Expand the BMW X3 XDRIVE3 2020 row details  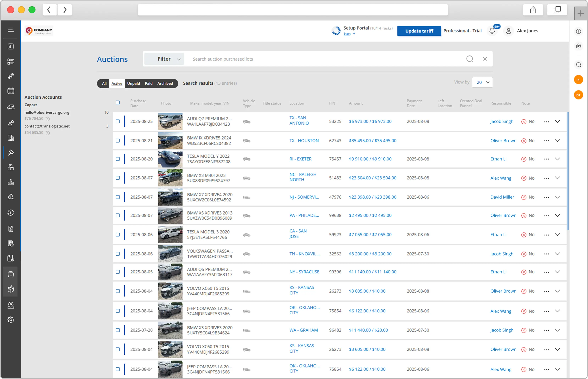(x=557, y=330)
